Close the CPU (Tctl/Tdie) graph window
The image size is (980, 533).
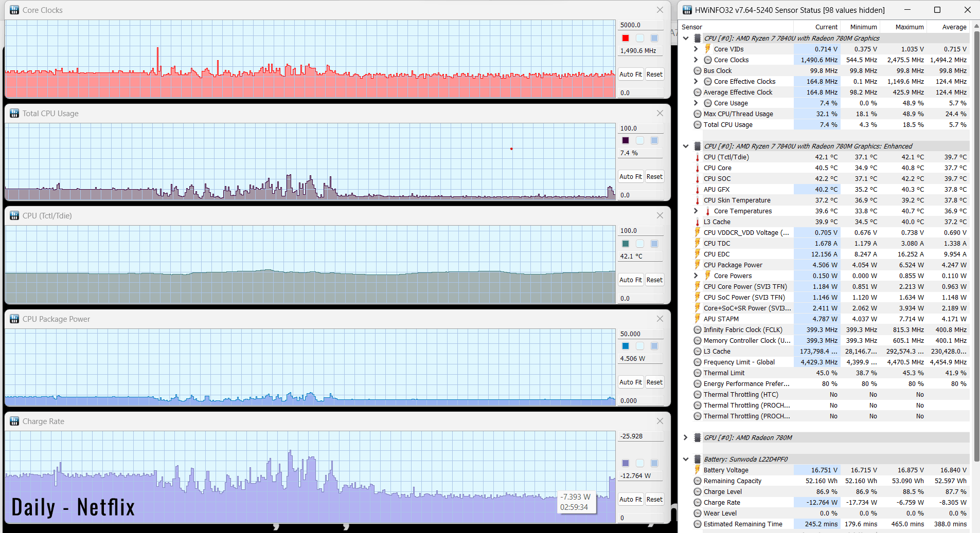(x=660, y=215)
